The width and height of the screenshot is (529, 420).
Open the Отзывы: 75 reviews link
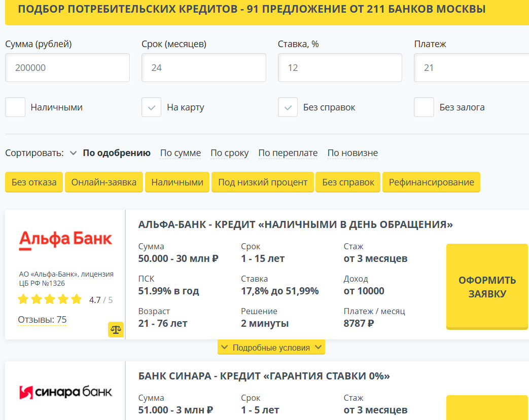click(x=42, y=320)
